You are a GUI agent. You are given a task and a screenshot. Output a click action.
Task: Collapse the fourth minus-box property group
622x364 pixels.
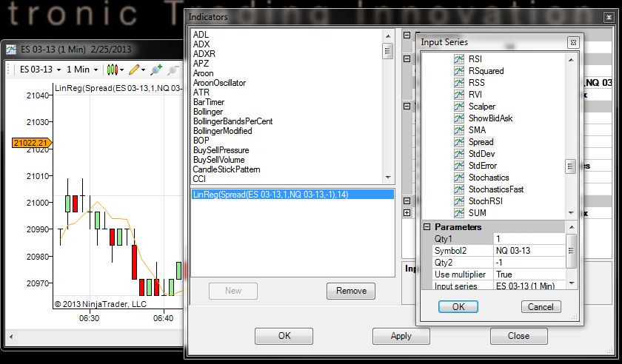(x=407, y=201)
